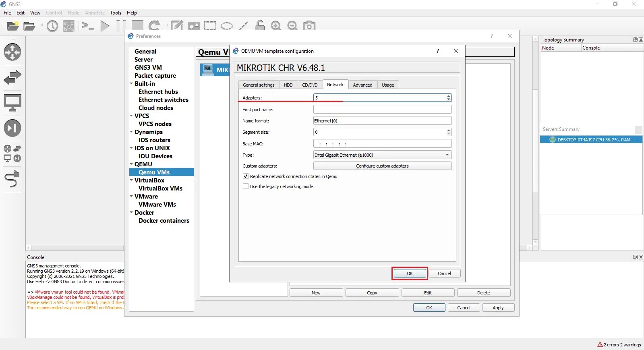Click the Take screenshot camera icon

tap(309, 26)
